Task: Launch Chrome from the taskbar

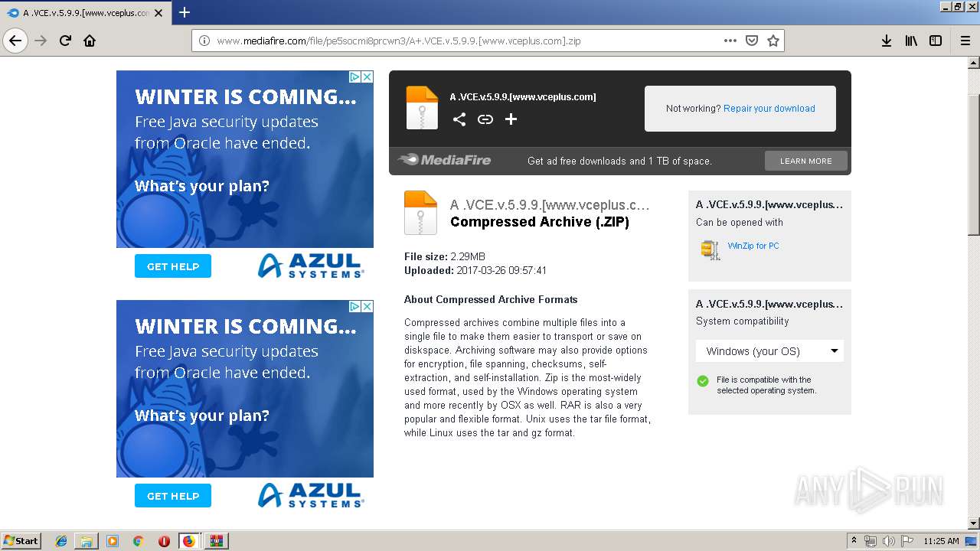Action: click(x=138, y=541)
